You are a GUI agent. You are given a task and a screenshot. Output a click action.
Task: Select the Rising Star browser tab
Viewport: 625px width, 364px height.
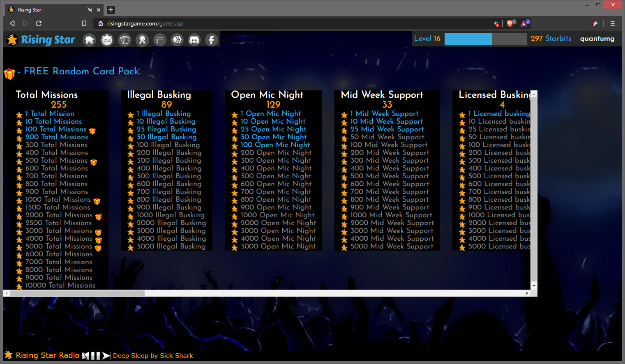click(55, 9)
